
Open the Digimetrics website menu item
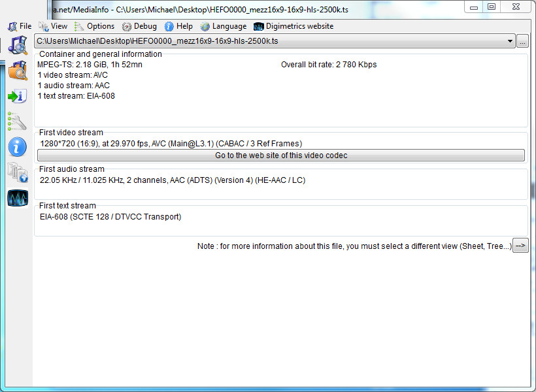click(293, 26)
